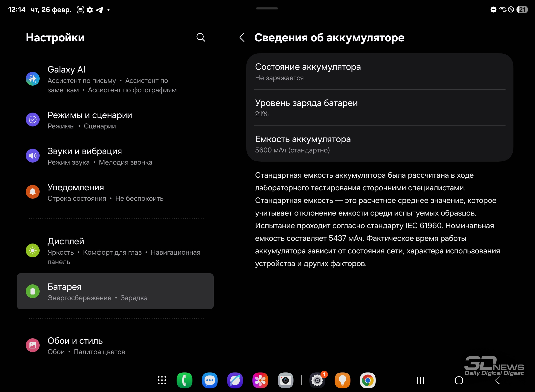
Task: Tap Состояние аккумулятора row
Action: pyautogui.click(x=380, y=72)
